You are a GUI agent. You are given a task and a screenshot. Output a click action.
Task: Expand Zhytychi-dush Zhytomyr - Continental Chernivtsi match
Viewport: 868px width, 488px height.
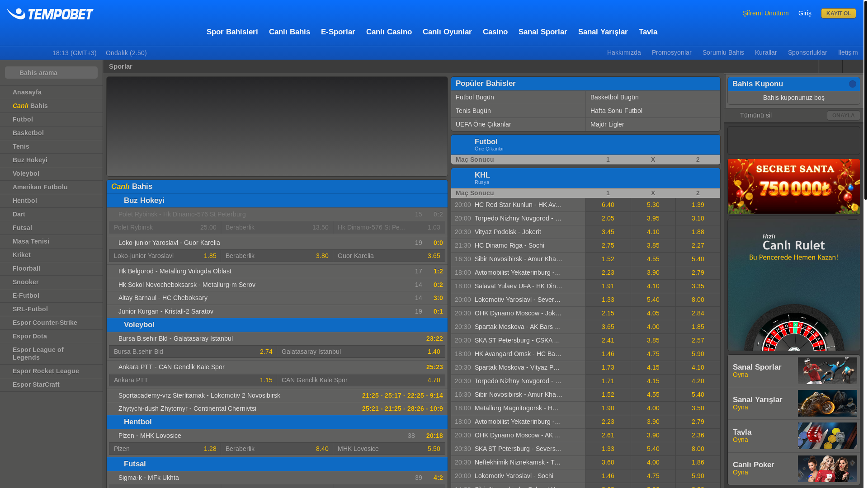[277, 408]
